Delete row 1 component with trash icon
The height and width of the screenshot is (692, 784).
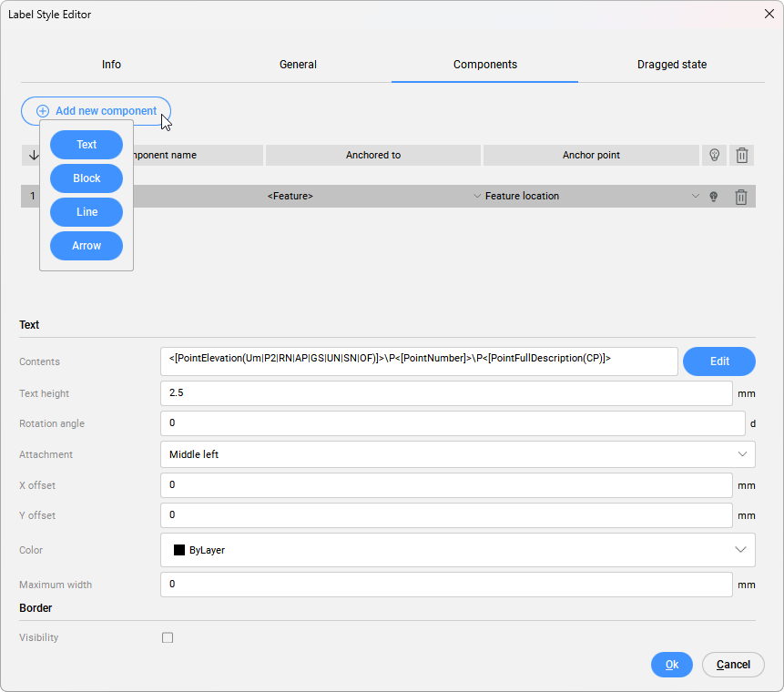[x=741, y=197]
